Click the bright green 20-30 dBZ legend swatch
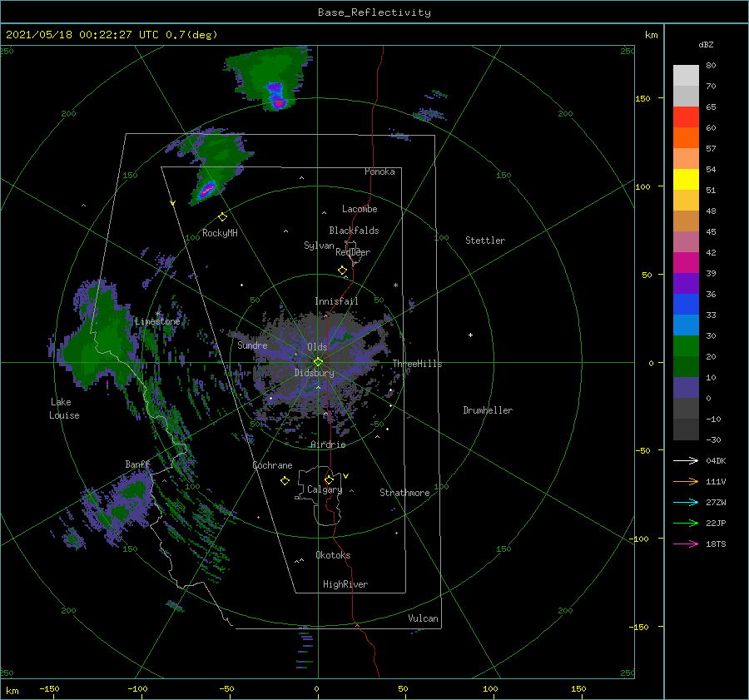Screen dimensions: 749x700 [x=686, y=346]
